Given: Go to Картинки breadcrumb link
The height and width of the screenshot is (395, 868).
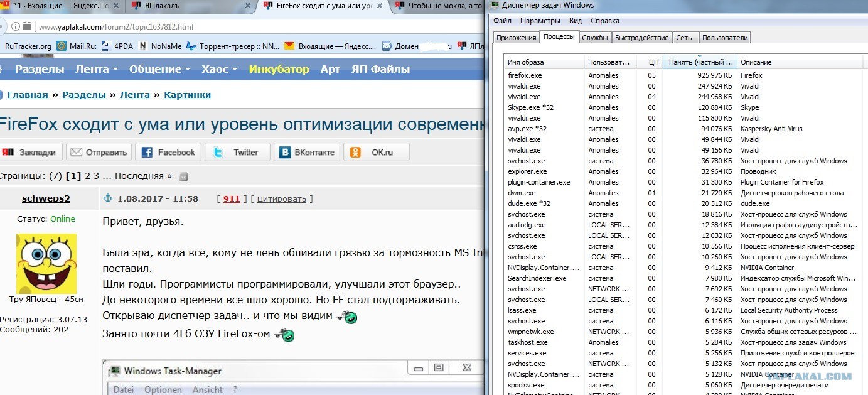Looking at the screenshot, I should tap(187, 95).
